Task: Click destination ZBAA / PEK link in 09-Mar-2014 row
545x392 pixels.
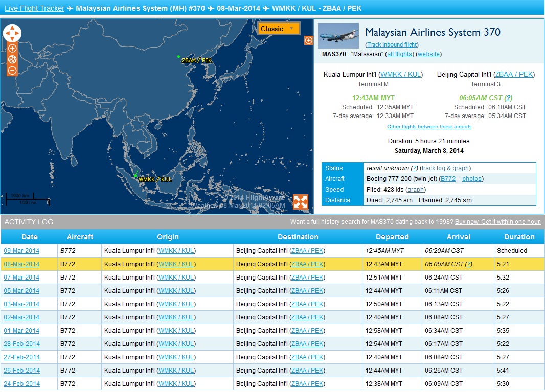Action: coord(307,251)
